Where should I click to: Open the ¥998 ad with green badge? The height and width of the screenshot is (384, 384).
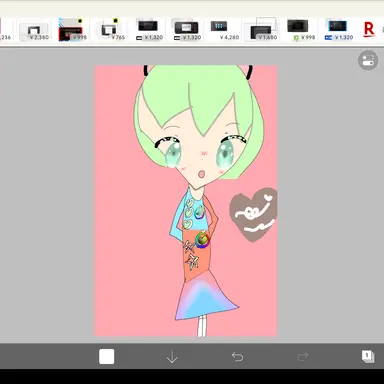(x=300, y=30)
